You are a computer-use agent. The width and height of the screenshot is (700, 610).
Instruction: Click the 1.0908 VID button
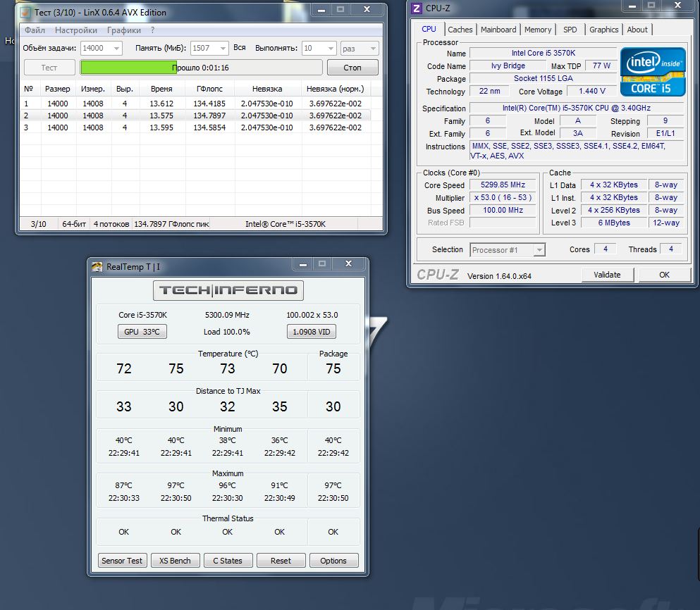point(312,332)
